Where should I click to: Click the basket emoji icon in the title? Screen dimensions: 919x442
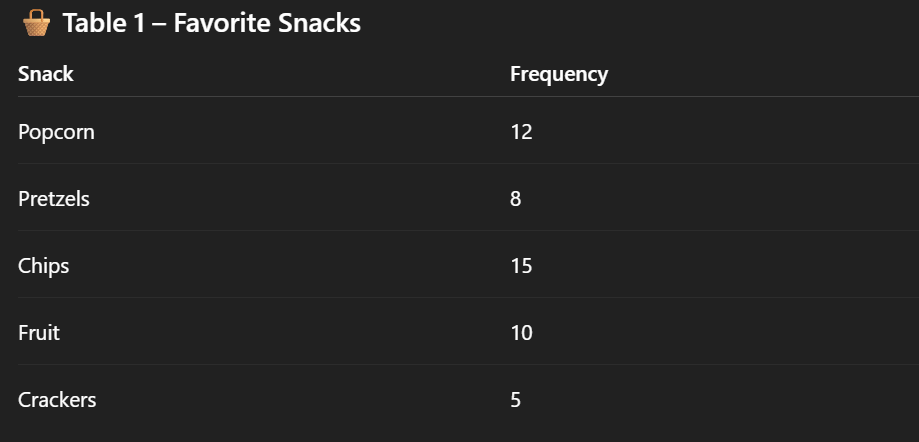click(x=36, y=23)
